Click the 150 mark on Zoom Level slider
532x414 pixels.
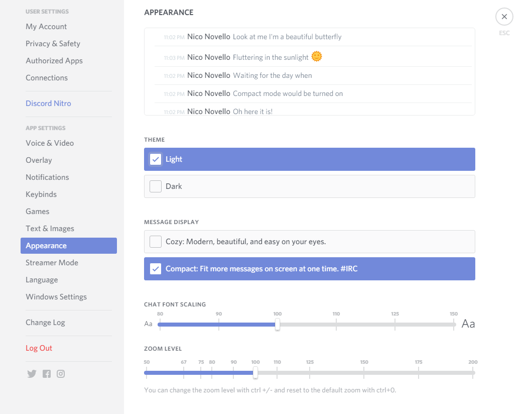[x=364, y=372]
